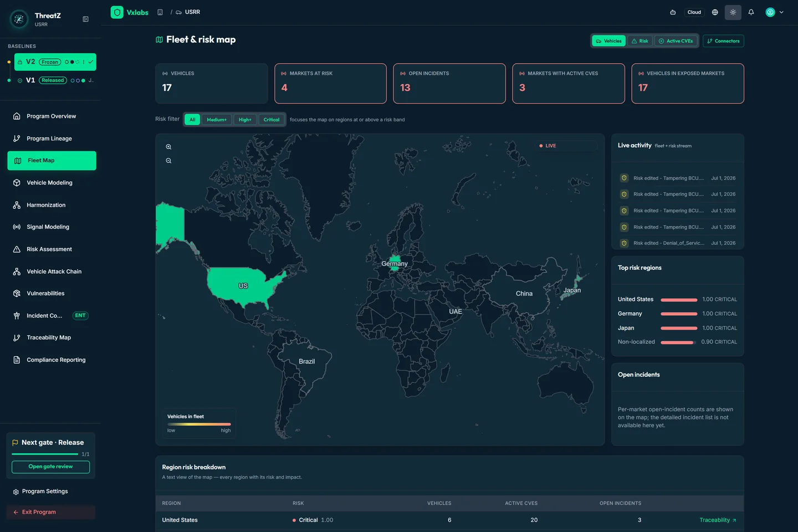Set risk filter to Critical
Viewport: 798px width, 532px height.
click(272, 120)
